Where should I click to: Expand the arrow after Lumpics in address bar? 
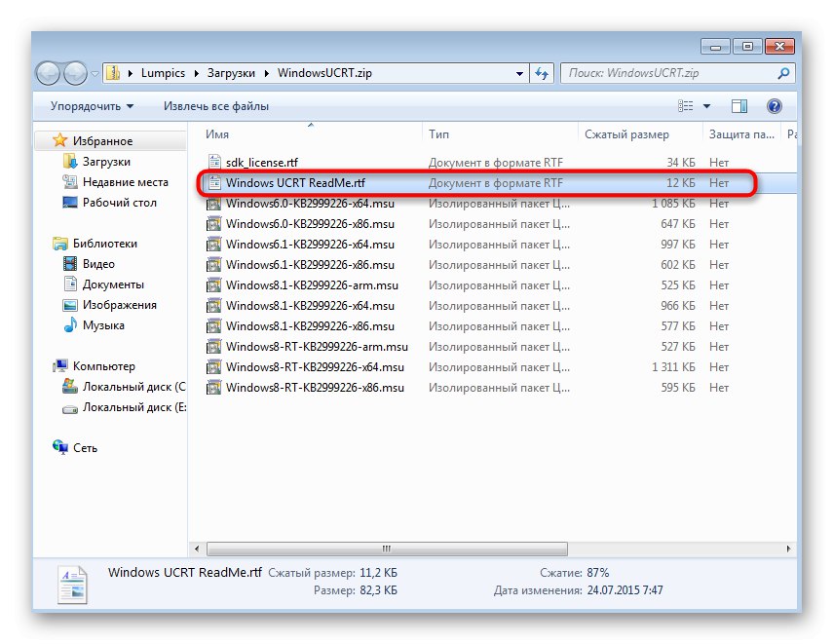tap(196, 73)
